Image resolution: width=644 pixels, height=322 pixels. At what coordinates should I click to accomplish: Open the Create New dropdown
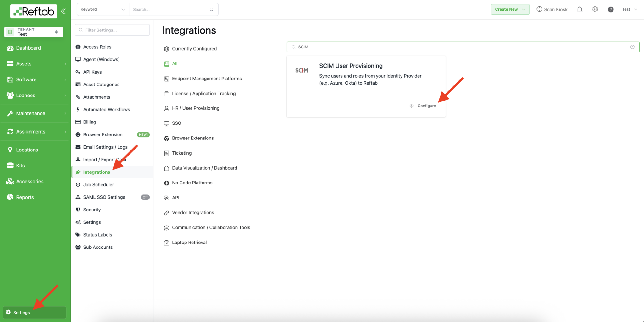click(510, 9)
